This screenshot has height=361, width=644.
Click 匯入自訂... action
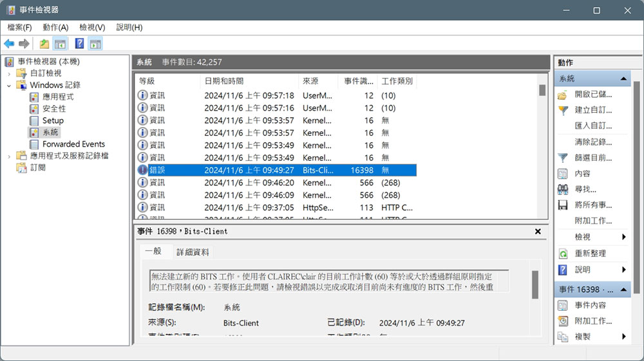[593, 126]
